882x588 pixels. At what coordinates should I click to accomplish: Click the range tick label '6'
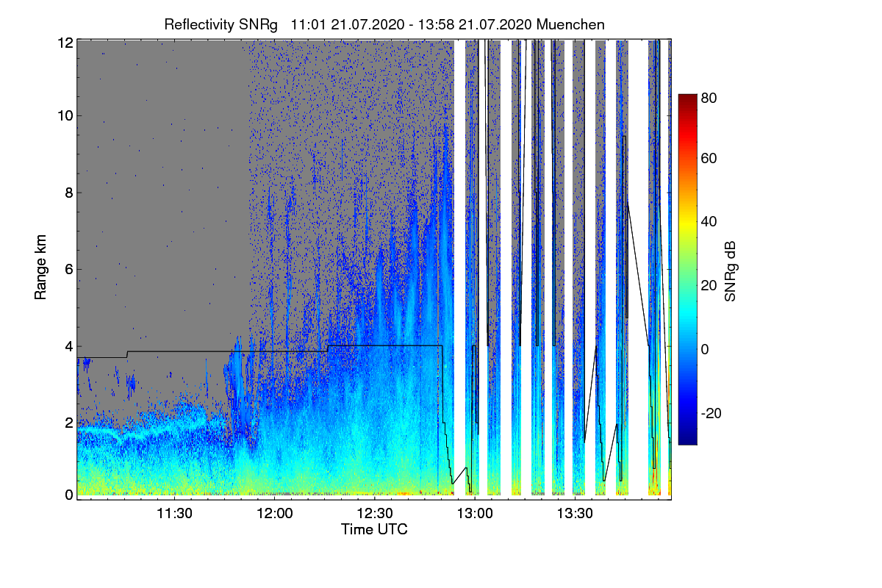pos(69,269)
